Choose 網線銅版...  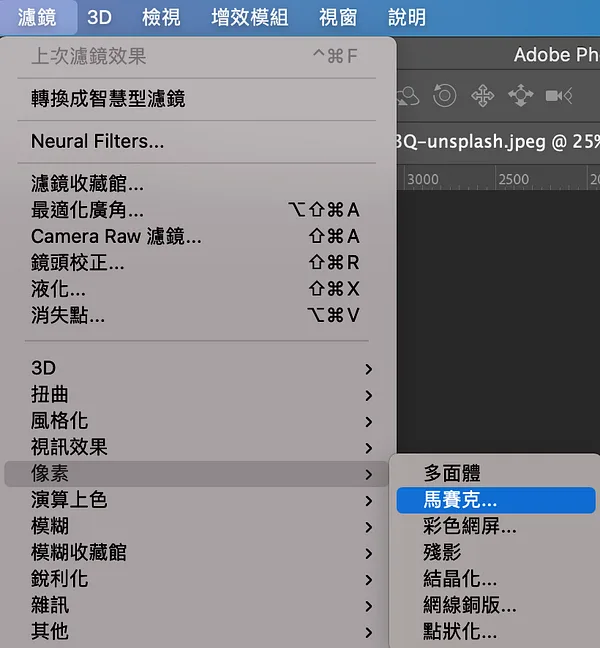pyautogui.click(x=496, y=605)
